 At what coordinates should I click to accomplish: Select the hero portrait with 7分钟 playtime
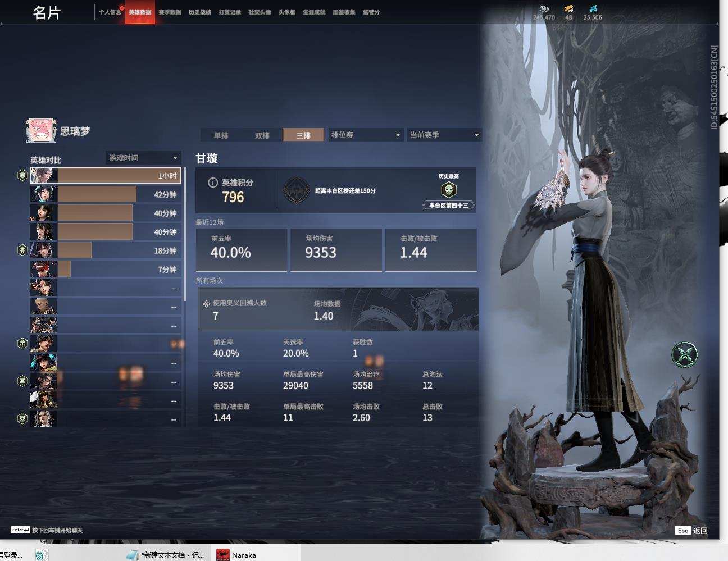pos(43,269)
